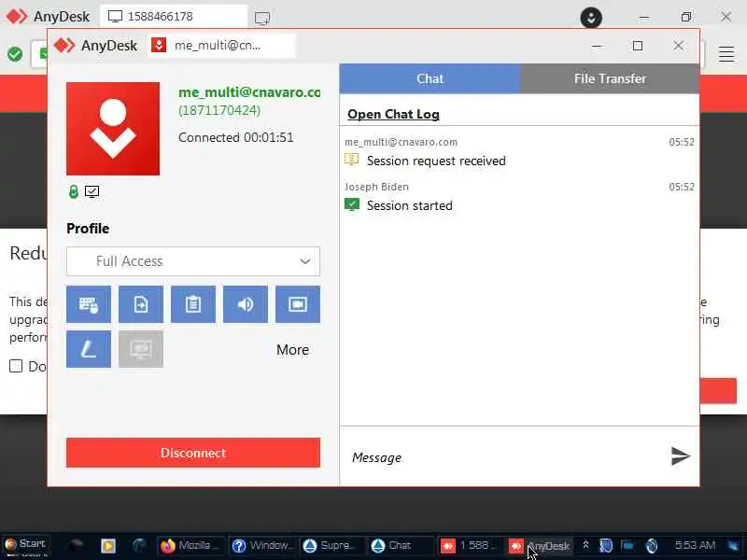This screenshot has height=560, width=747.
Task: Click Connected 00:01:51 timer text
Action: 236,137
